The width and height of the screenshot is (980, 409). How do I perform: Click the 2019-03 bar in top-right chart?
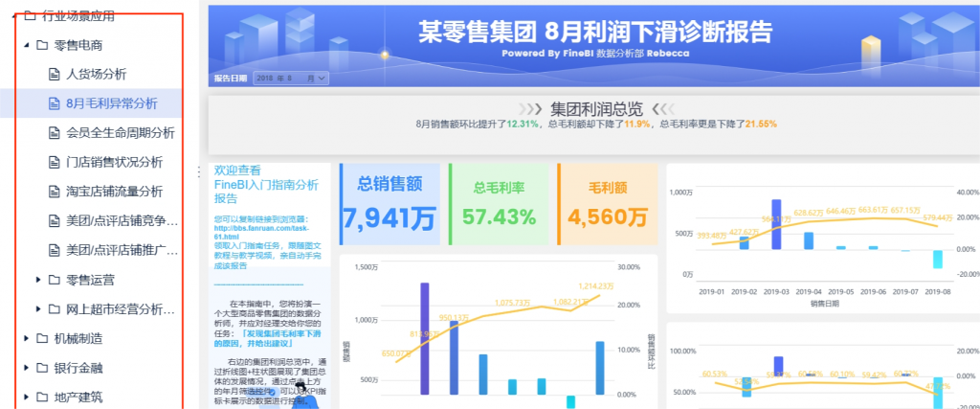click(776, 224)
